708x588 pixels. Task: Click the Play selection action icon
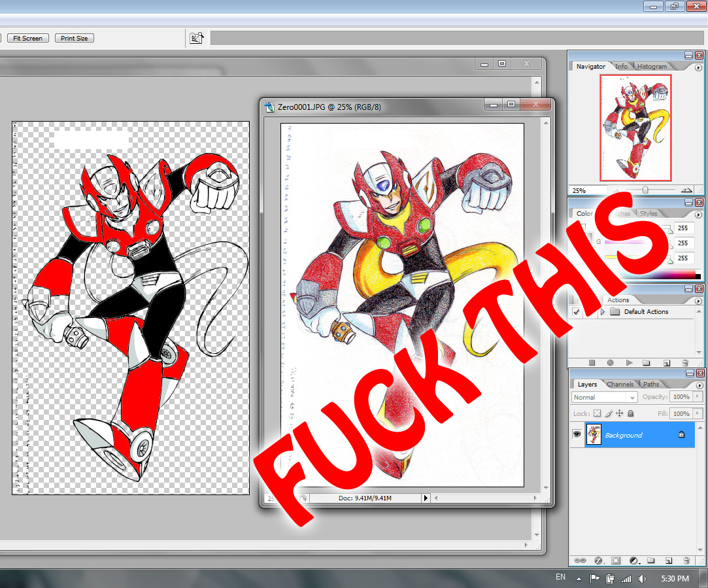[x=629, y=362]
